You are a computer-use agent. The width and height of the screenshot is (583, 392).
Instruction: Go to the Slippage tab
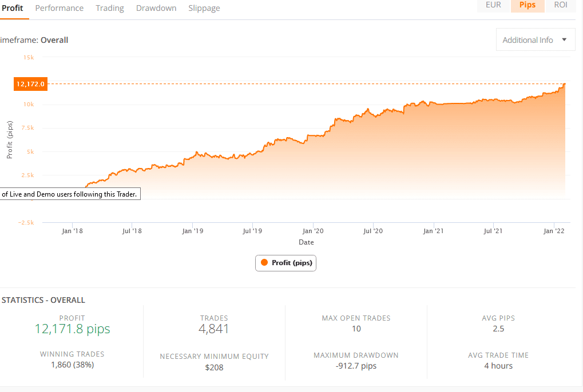click(204, 8)
